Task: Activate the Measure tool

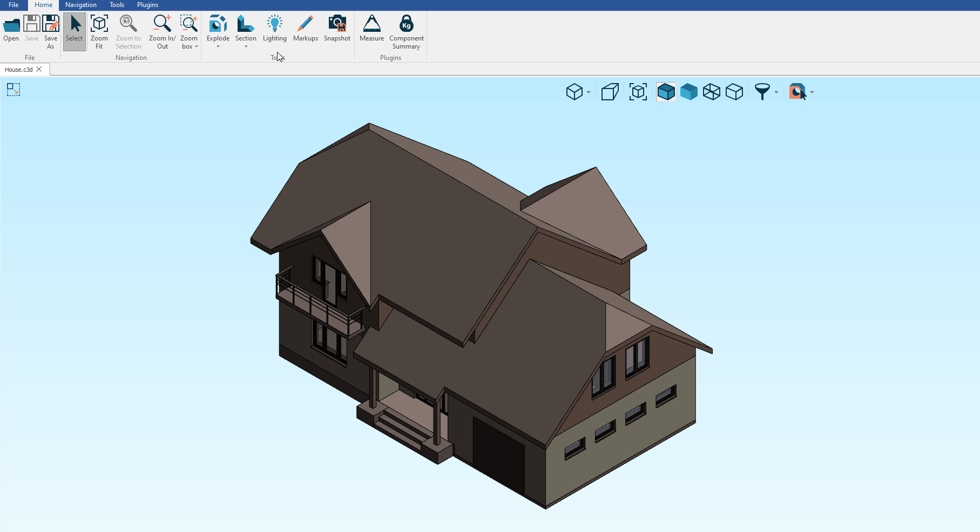Action: pos(371,25)
